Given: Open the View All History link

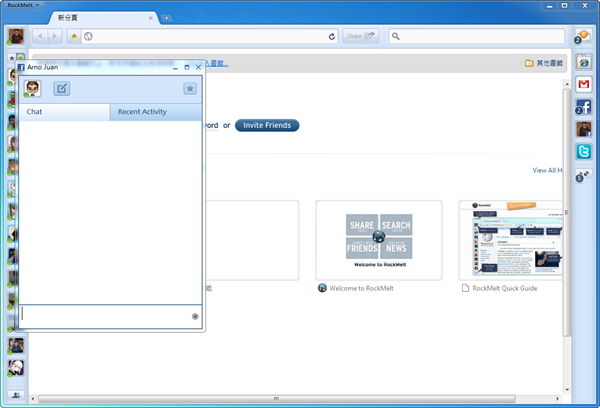Looking at the screenshot, I should pyautogui.click(x=547, y=170).
